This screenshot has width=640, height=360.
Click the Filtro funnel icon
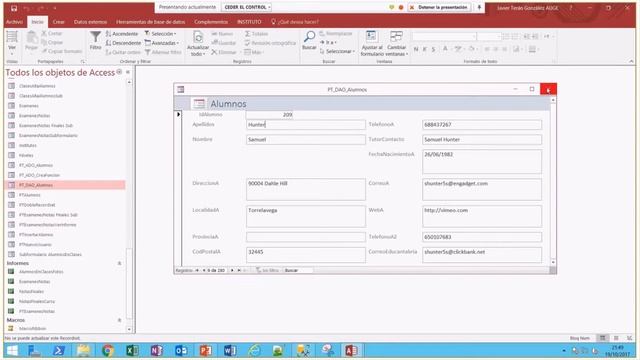95,40
